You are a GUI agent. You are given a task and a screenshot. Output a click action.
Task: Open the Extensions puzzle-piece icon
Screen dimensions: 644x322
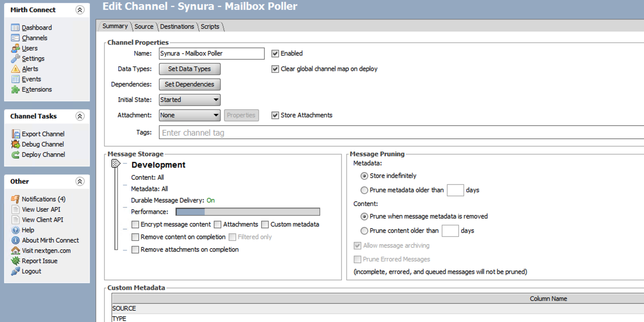pyautogui.click(x=15, y=89)
